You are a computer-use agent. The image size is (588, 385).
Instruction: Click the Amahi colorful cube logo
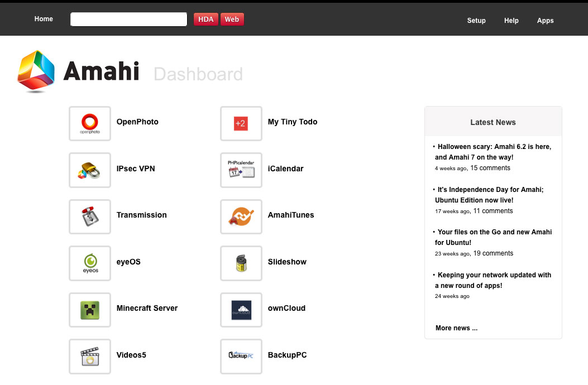pos(36,71)
